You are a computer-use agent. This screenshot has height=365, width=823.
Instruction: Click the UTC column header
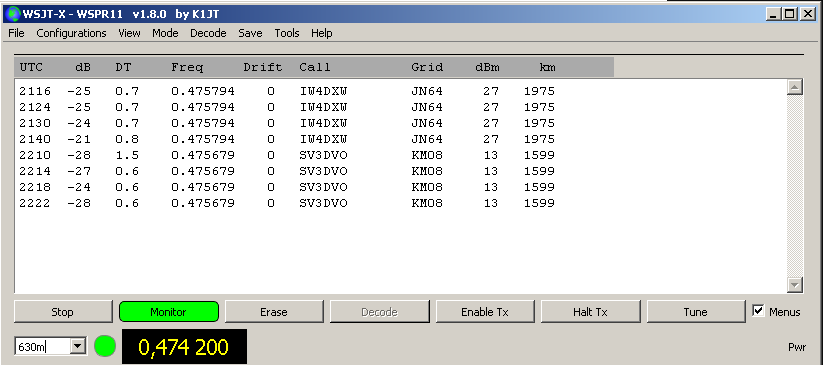click(31, 67)
